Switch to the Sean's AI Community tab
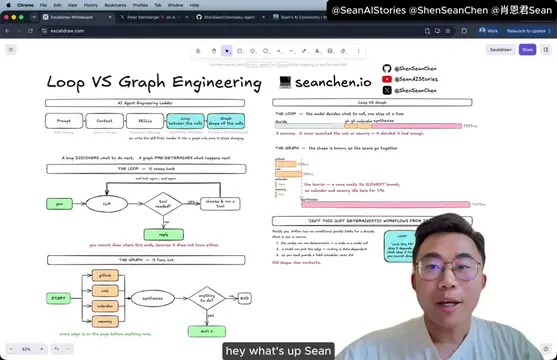 point(299,17)
